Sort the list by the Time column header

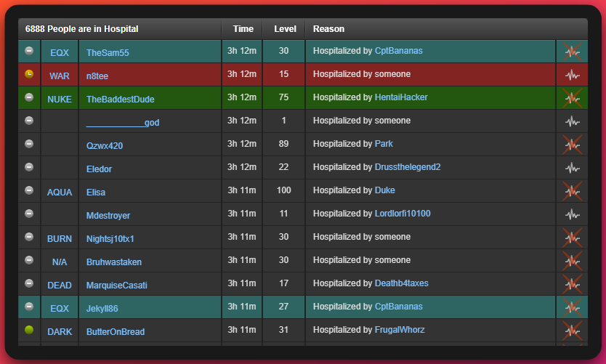(243, 29)
